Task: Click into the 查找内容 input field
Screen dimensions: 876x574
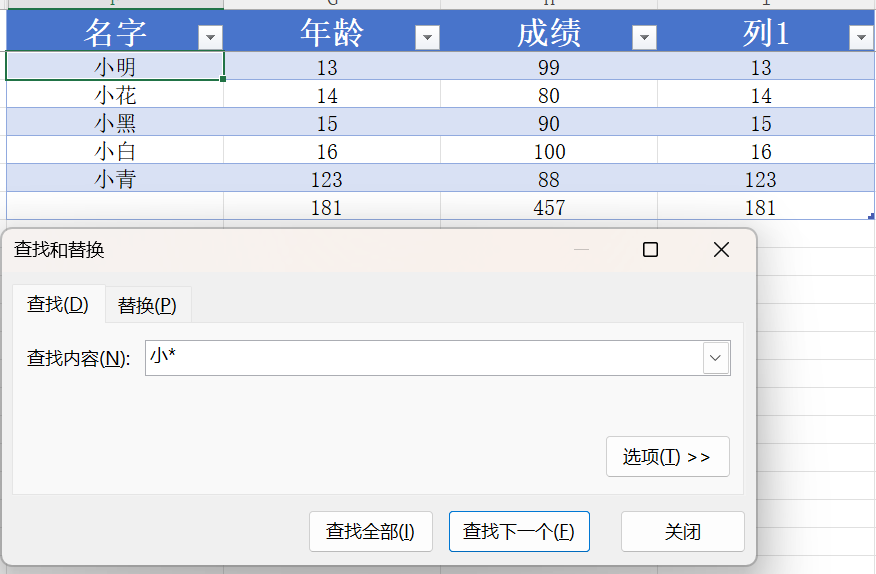Action: 420,357
